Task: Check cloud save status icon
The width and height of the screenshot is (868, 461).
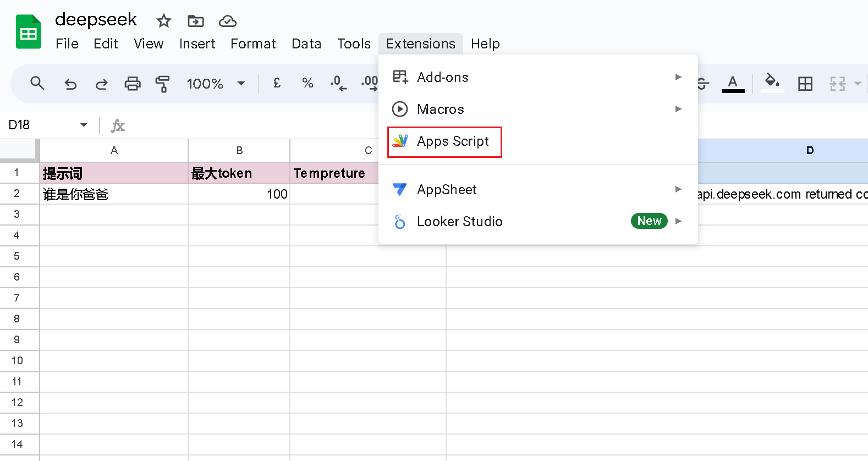Action: point(227,21)
